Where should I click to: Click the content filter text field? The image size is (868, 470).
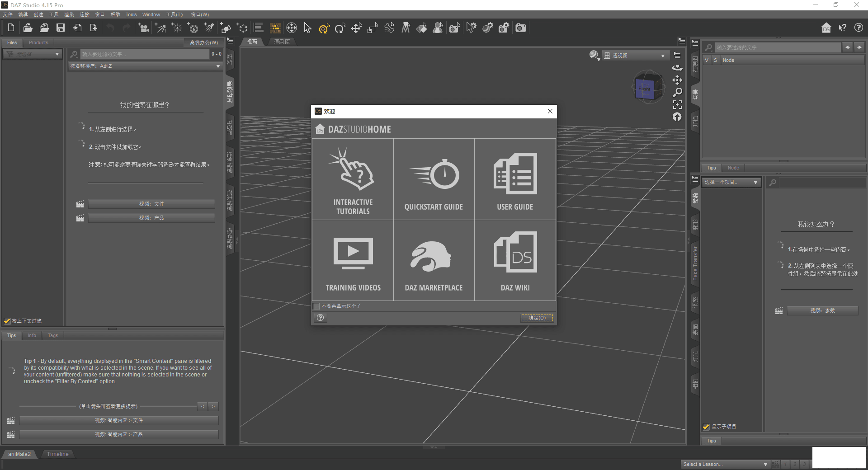(145, 54)
